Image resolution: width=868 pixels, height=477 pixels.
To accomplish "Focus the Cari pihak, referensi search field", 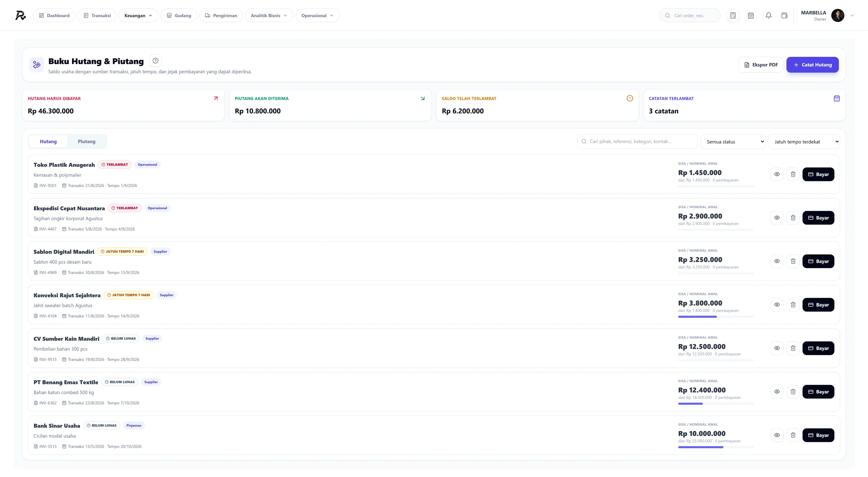I will [637, 142].
